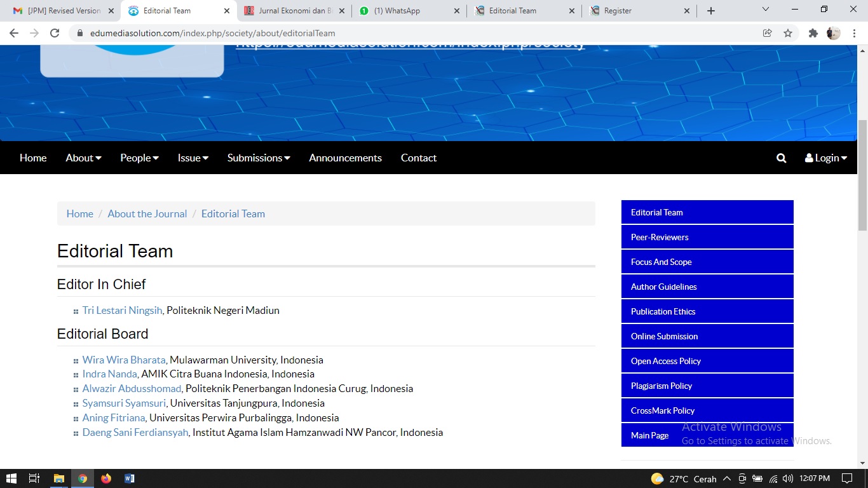Open the Login dropdown
This screenshot has width=868, height=488.
[x=826, y=158]
